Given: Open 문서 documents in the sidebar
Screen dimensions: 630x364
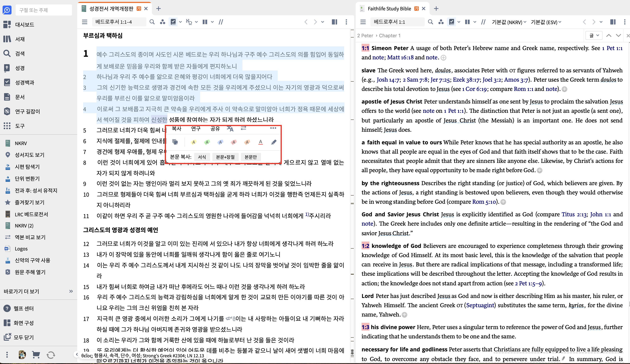Looking at the screenshot, I should (x=14, y=97).
